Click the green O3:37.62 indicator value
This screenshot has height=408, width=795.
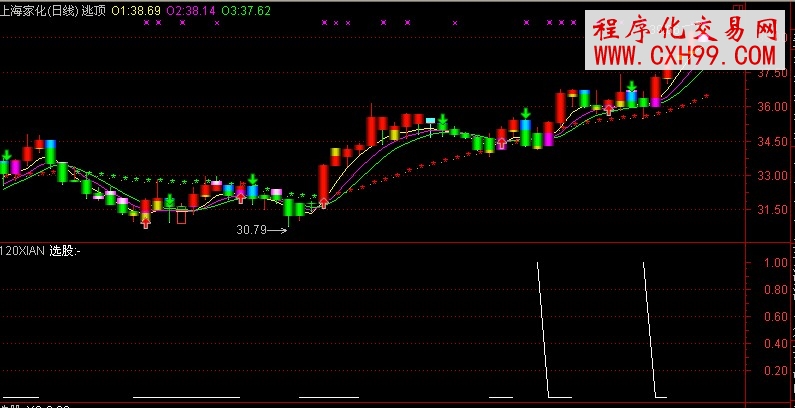[246, 8]
